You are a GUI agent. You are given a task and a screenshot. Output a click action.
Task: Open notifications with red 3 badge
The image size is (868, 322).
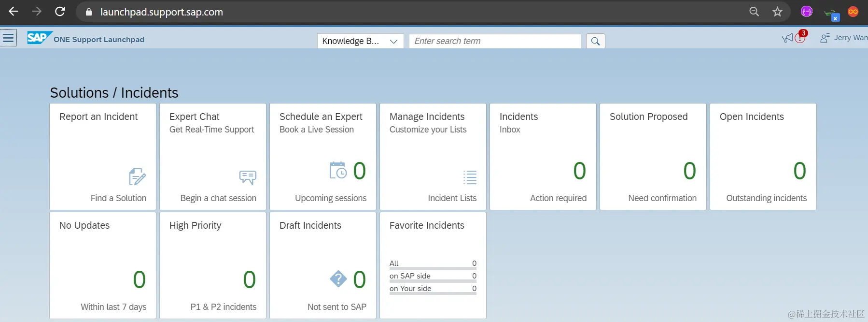point(800,37)
